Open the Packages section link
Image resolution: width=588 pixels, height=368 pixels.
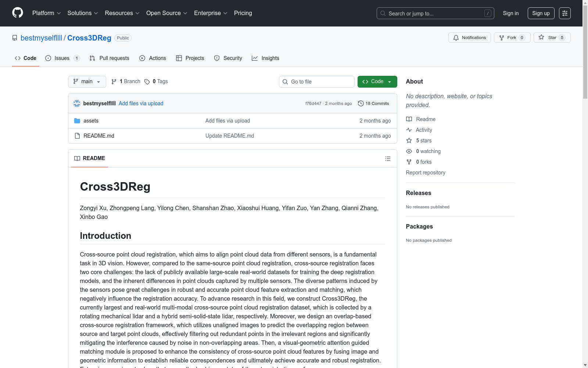tap(419, 226)
